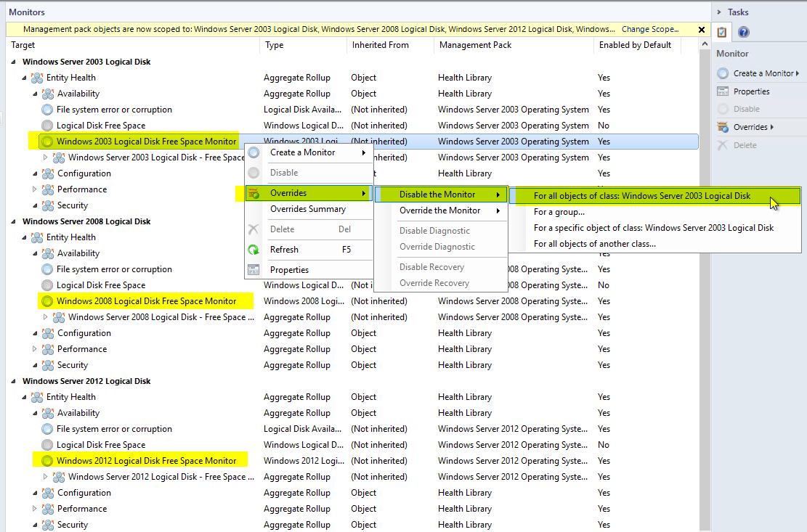
Task: Click Availability icon in the Windows Server 2003 group
Action: pyautogui.click(x=48, y=94)
